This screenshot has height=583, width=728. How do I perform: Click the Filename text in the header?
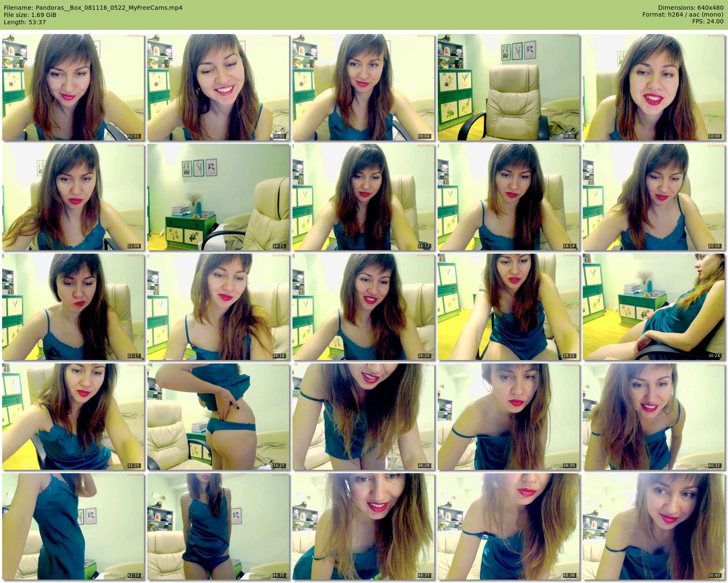click(x=93, y=8)
